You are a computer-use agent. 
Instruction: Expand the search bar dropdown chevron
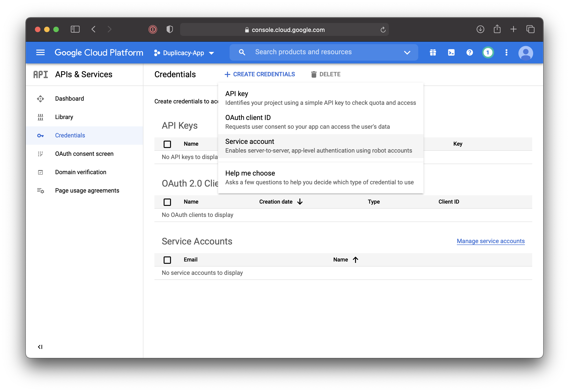(x=407, y=52)
